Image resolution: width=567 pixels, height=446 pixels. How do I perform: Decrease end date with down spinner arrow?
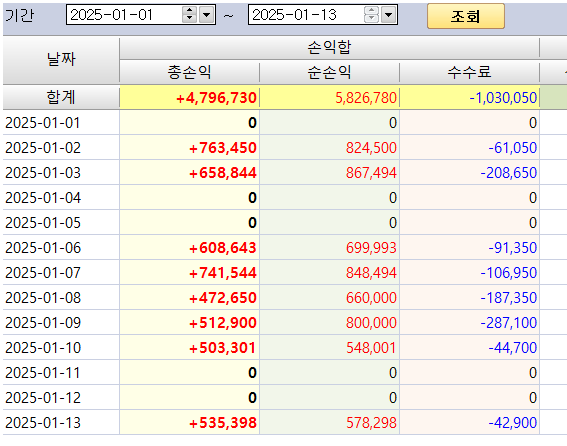[371, 19]
